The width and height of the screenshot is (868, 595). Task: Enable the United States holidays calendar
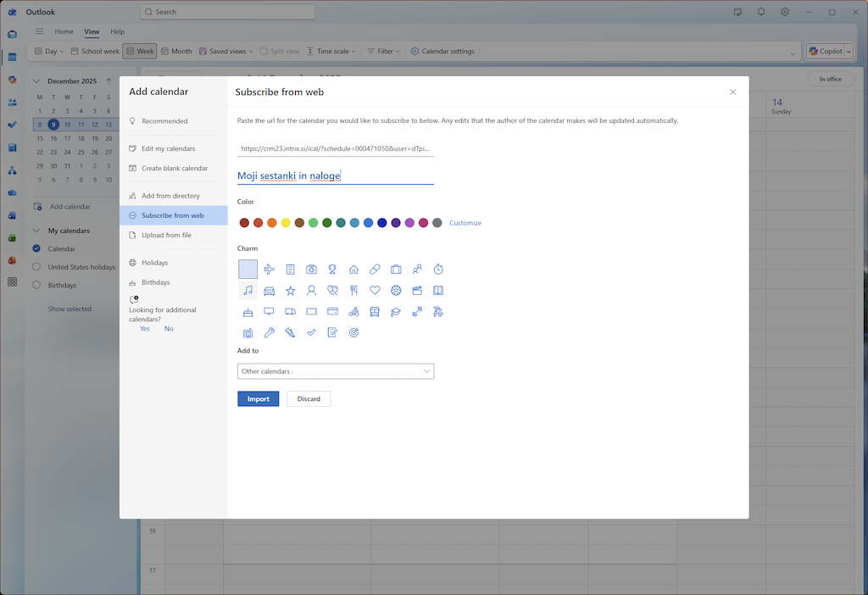pos(36,267)
